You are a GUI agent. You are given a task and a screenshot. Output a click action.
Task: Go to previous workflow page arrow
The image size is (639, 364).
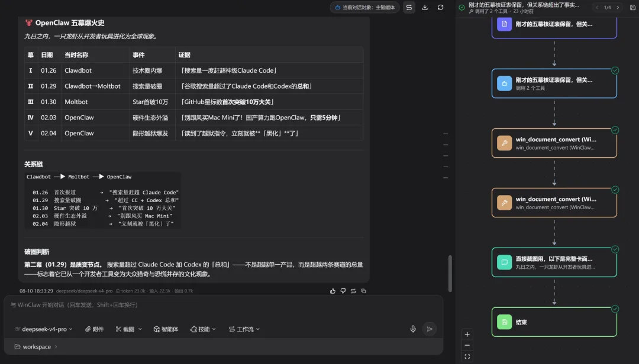[597, 7]
